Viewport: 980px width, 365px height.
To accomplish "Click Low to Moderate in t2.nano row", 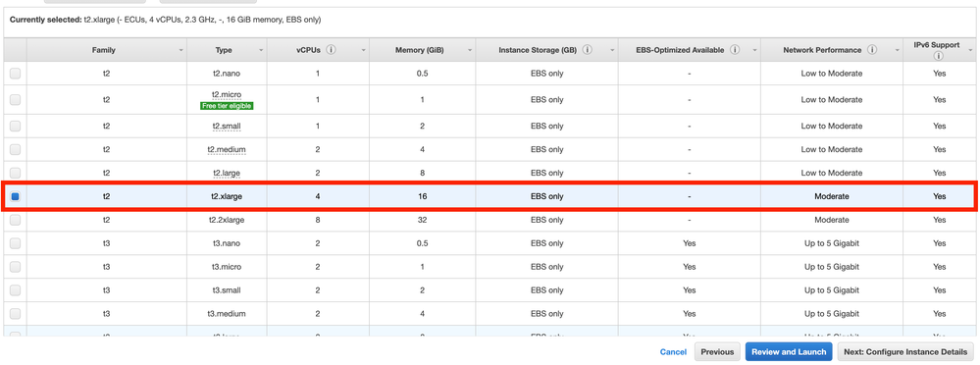I will coord(831,74).
